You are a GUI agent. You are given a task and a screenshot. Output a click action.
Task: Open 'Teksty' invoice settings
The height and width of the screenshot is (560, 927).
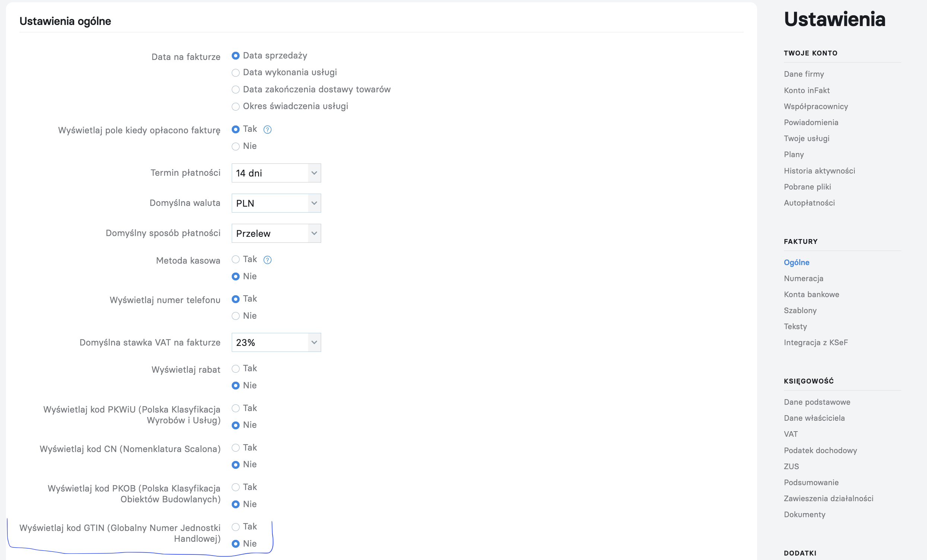pos(795,327)
